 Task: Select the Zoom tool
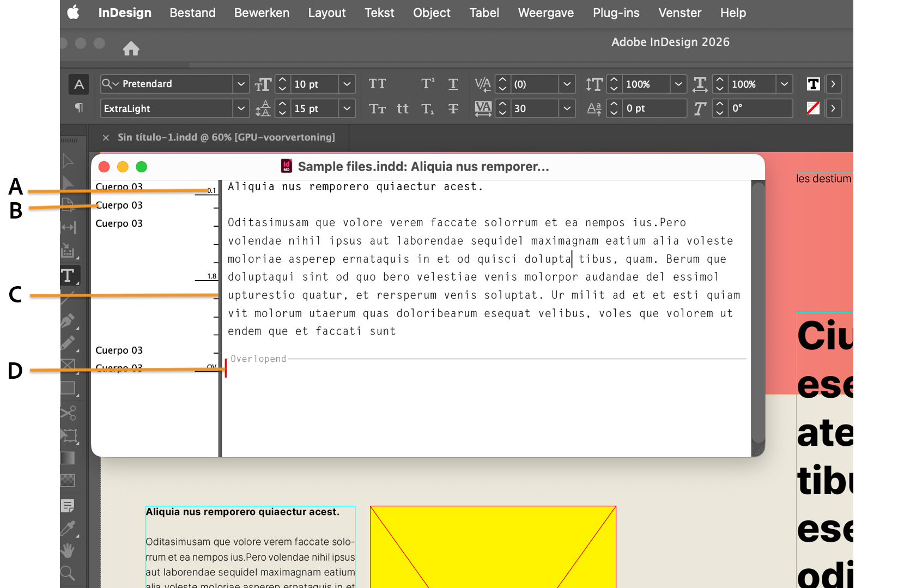click(x=68, y=573)
